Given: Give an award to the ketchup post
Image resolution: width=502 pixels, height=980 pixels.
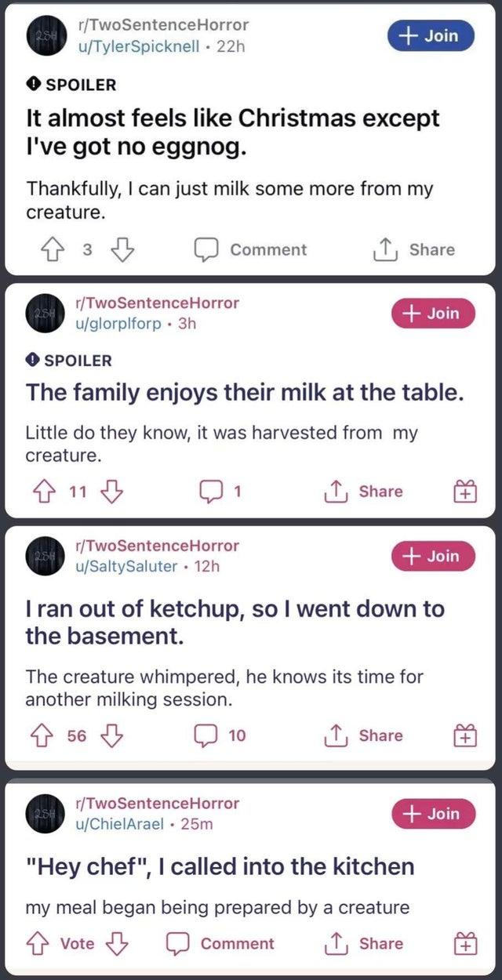Looking at the screenshot, I should coord(463,735).
